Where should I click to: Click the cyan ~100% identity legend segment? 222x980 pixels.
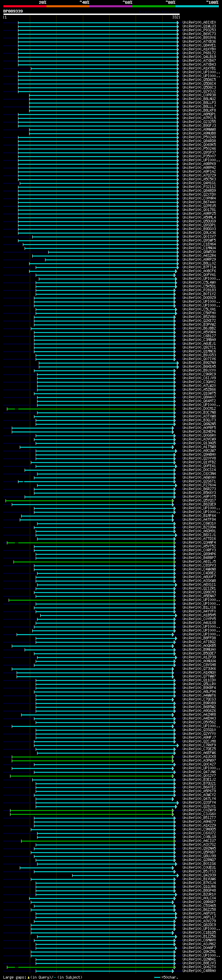click(x=197, y=6)
